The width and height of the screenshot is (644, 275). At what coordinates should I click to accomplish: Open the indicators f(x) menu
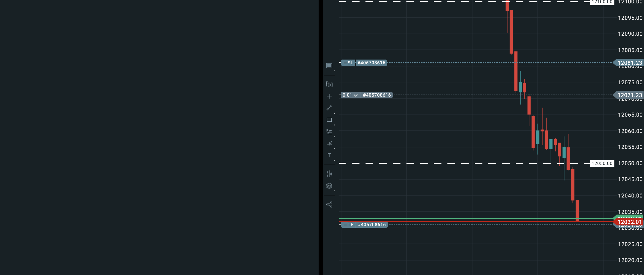pyautogui.click(x=329, y=84)
